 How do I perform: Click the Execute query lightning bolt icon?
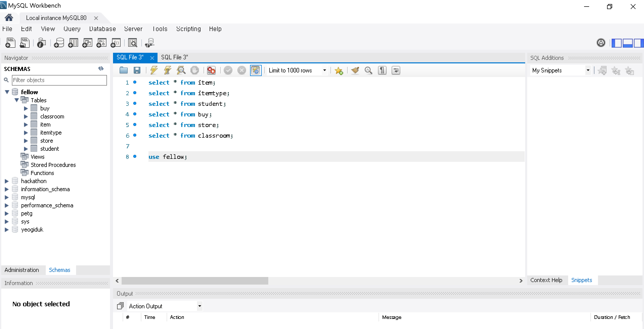(x=154, y=70)
